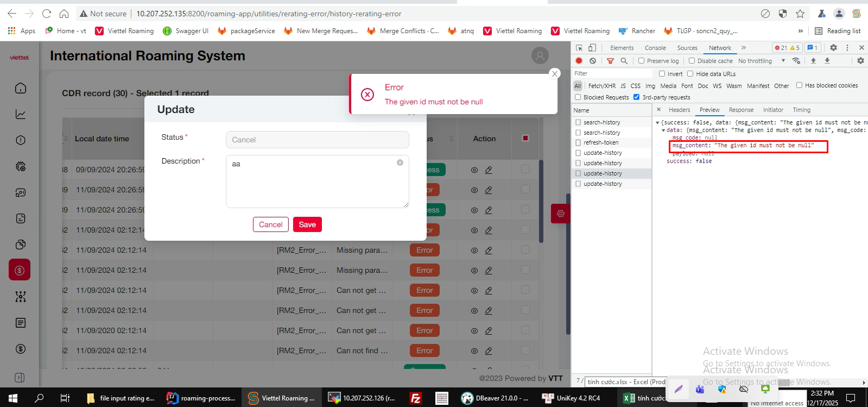The width and height of the screenshot is (868, 407).
Task: Open FileZilla from the taskbar
Action: tap(416, 398)
